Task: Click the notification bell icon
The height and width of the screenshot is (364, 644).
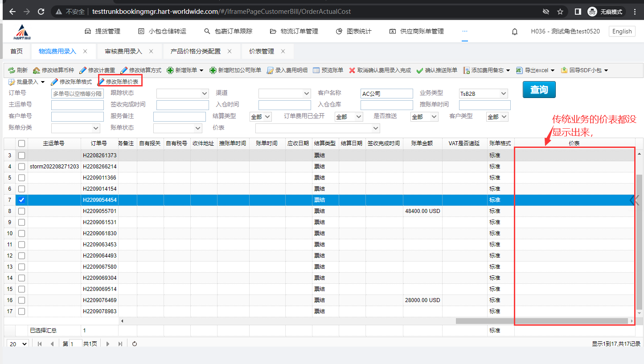Action: click(x=515, y=32)
